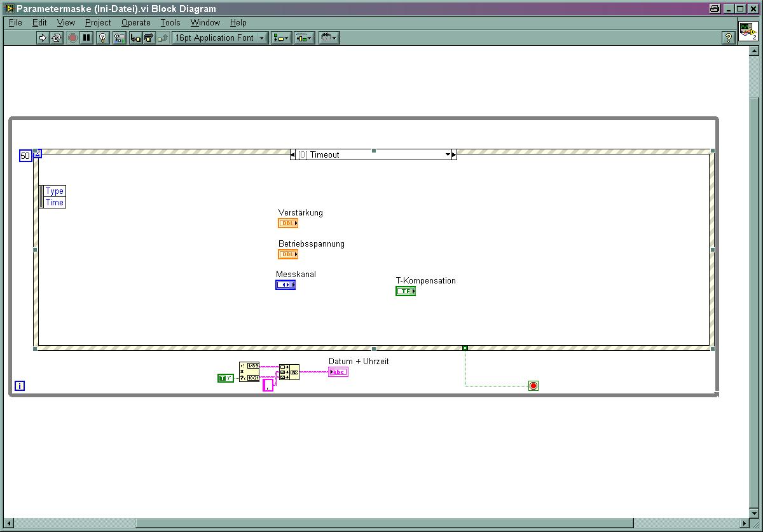Select the Get Date/Time String function
Viewport: 763px width, 532px height.
pyautogui.click(x=249, y=372)
